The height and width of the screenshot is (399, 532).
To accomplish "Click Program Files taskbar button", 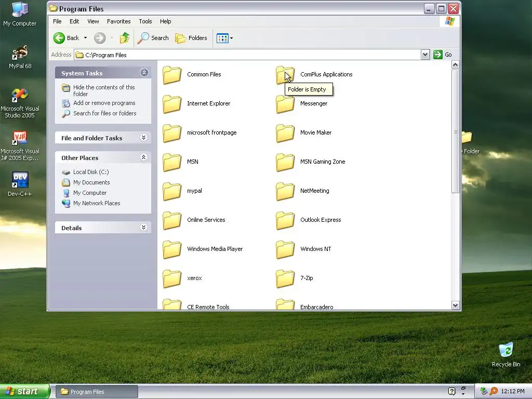I will click(97, 392).
